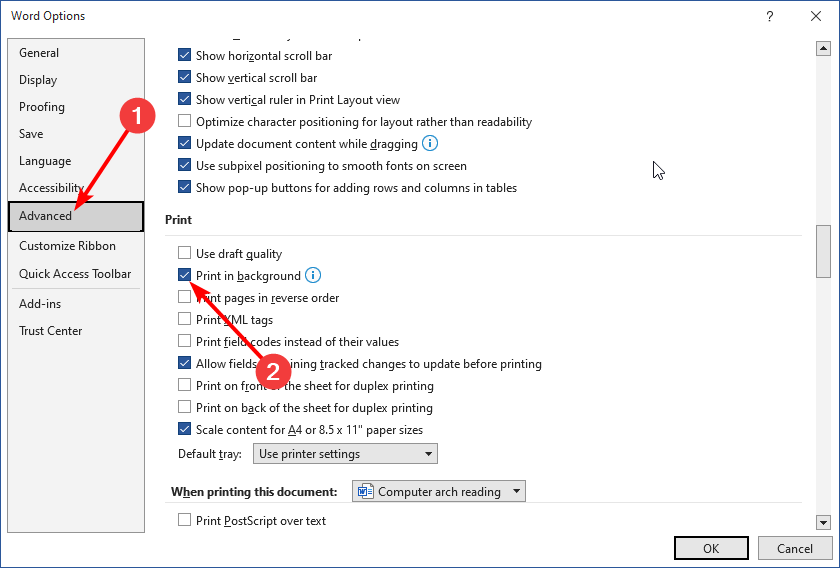Disable Show horizontal scroll bar

[184, 55]
